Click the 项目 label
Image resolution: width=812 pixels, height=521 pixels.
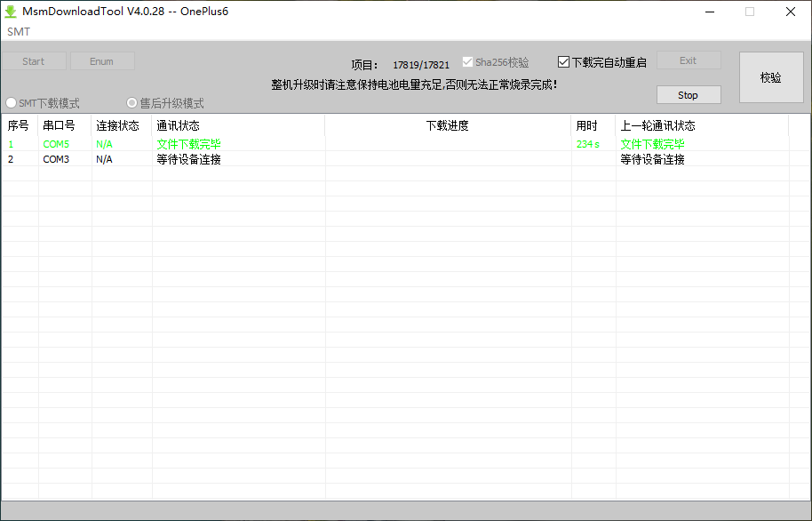tap(364, 65)
